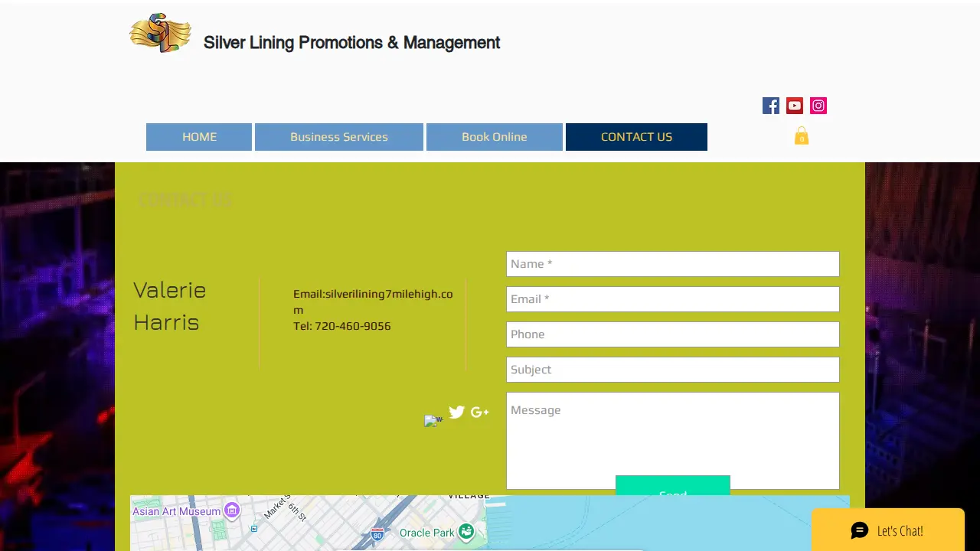Click the I-80 highway shield on map
980x551 pixels.
tap(377, 533)
